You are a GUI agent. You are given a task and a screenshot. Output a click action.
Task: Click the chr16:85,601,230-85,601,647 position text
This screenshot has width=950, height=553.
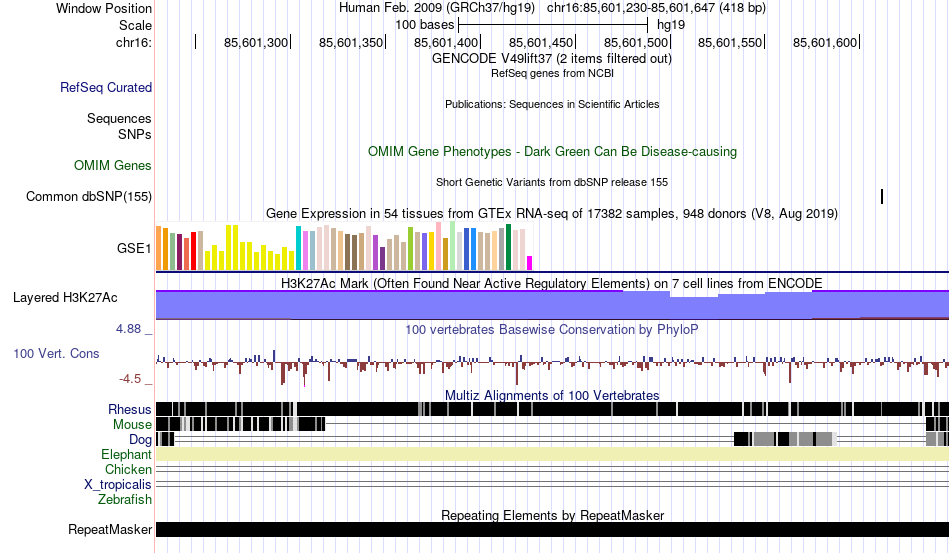(x=656, y=8)
